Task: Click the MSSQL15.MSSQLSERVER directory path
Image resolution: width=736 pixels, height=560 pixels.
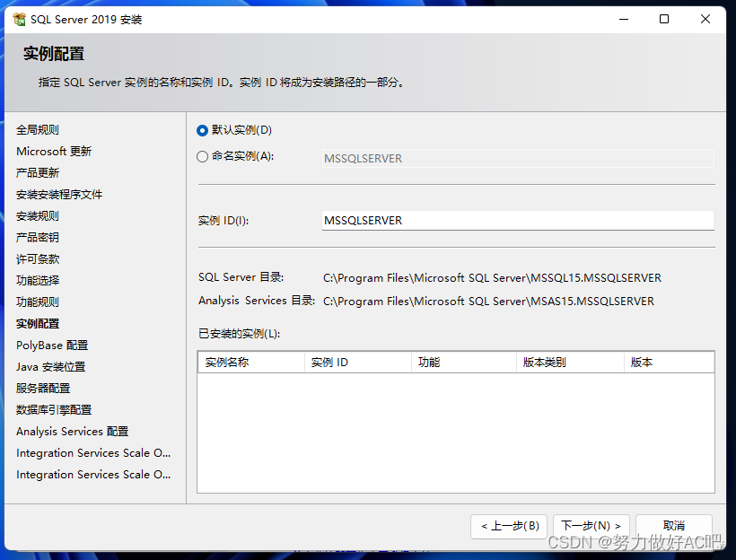Action: click(492, 278)
